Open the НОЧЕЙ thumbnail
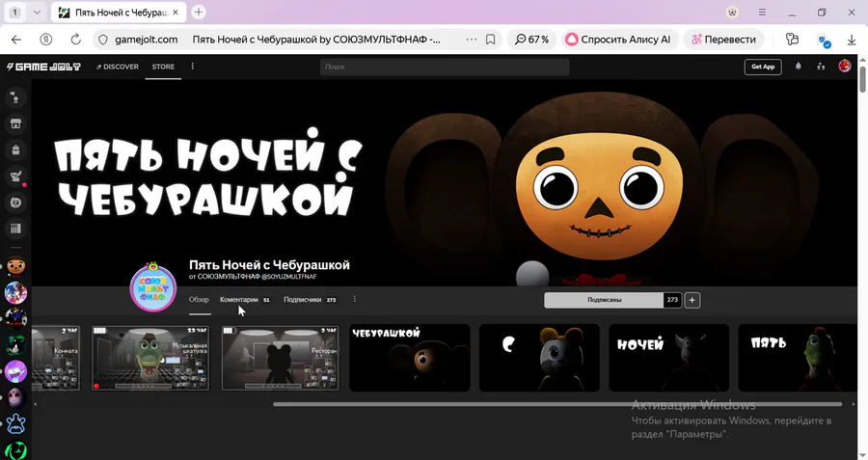868x460 pixels. pos(668,358)
